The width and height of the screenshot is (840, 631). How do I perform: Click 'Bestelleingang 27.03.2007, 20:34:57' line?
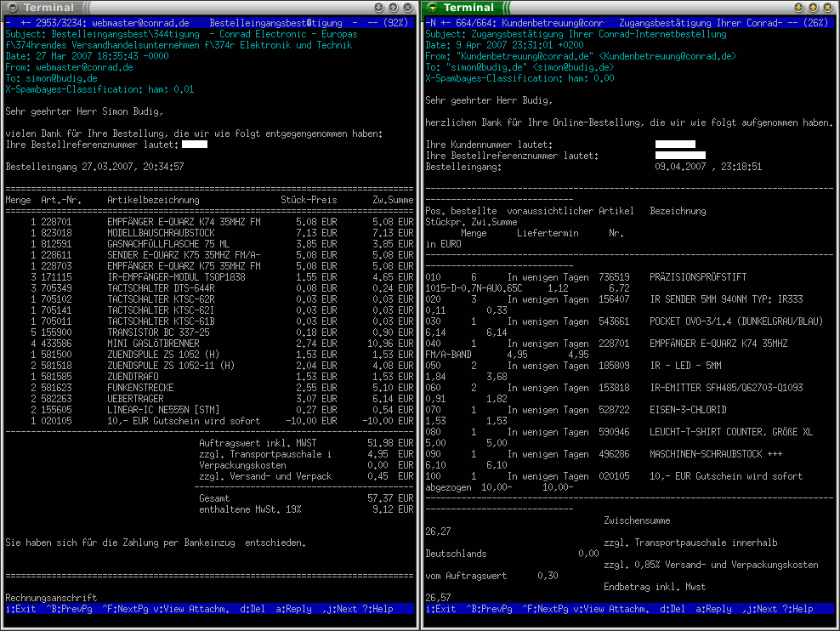(95, 167)
